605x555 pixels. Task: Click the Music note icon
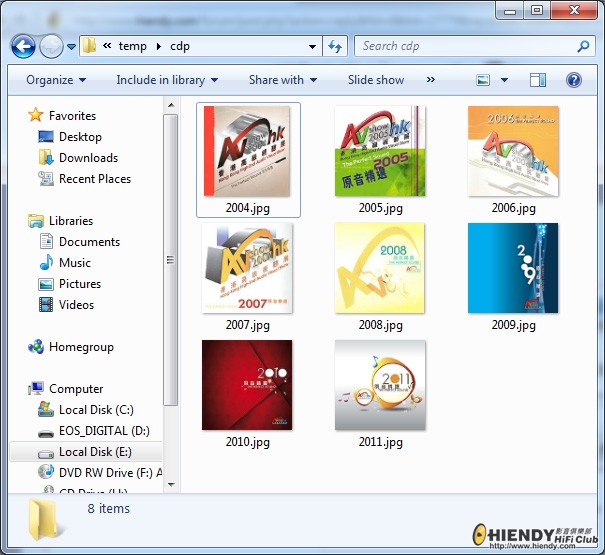pyautogui.click(x=46, y=262)
